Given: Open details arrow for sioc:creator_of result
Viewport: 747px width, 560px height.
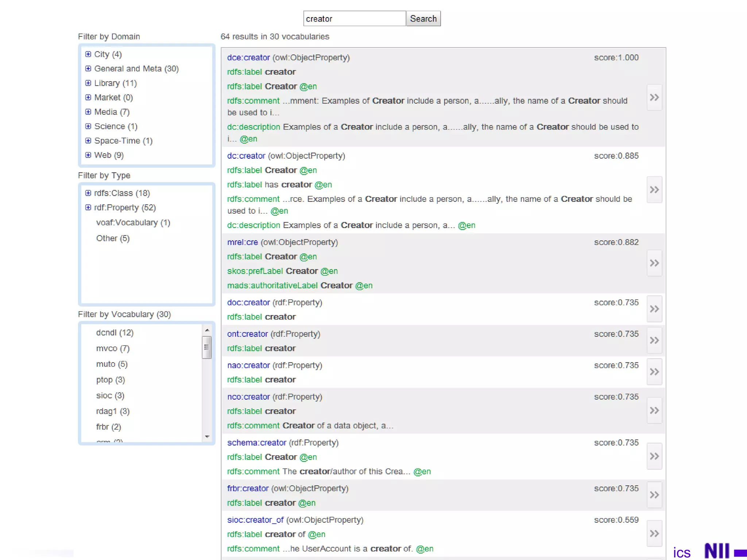Looking at the screenshot, I should point(654,533).
